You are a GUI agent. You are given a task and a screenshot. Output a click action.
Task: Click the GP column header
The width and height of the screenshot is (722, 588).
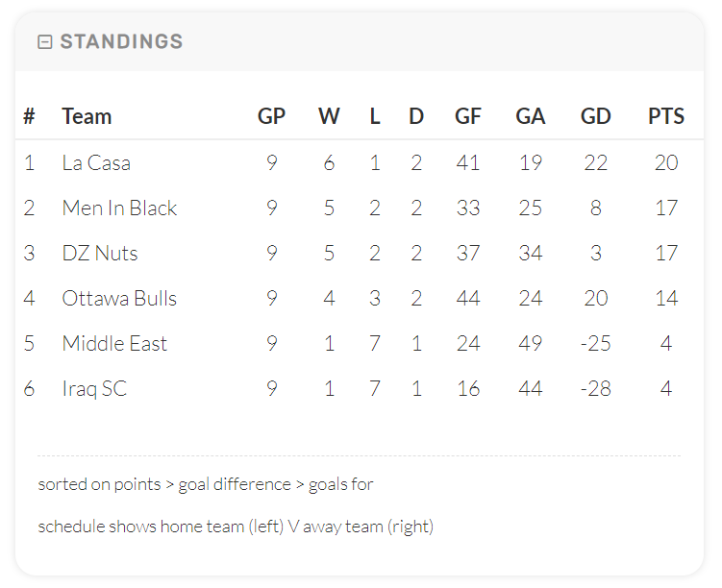[272, 117]
